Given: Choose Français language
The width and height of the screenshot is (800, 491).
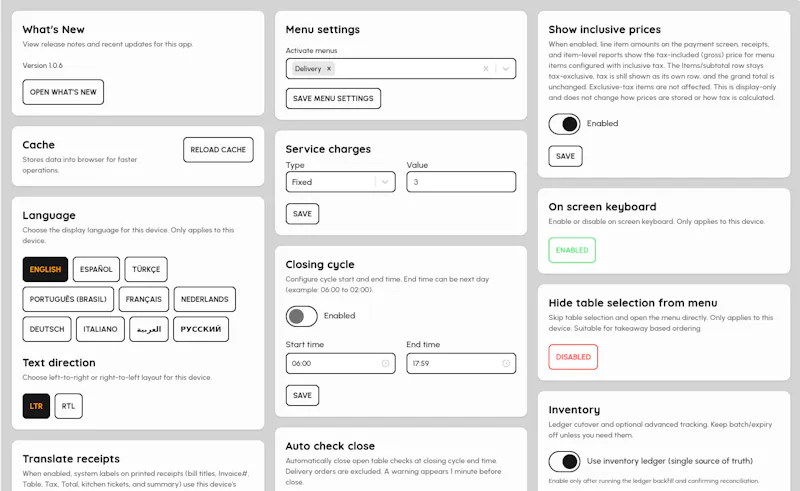Looking at the screenshot, I should coord(143,299).
